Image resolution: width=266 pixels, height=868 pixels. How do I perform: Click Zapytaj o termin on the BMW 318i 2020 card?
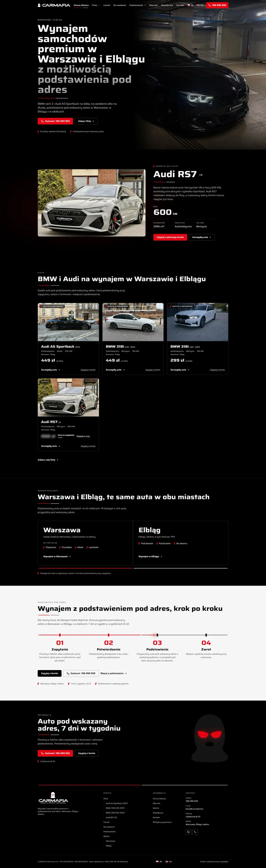pyautogui.click(x=217, y=370)
